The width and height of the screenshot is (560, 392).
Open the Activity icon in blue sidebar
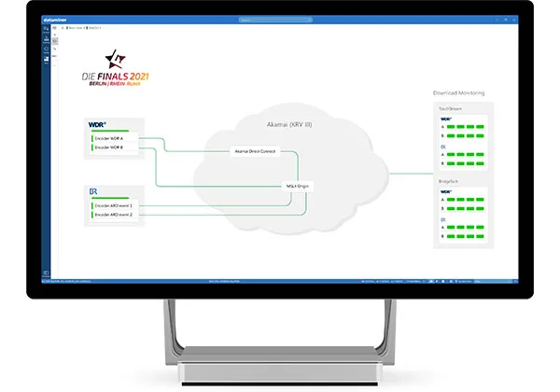point(46,38)
